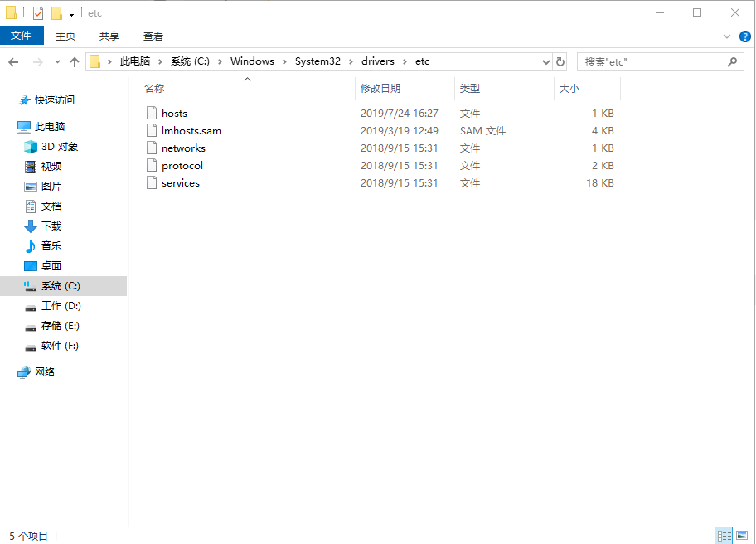The height and width of the screenshot is (544, 756).
Task: Navigate to 系统 (C:) in the breadcrumb
Action: (190, 61)
